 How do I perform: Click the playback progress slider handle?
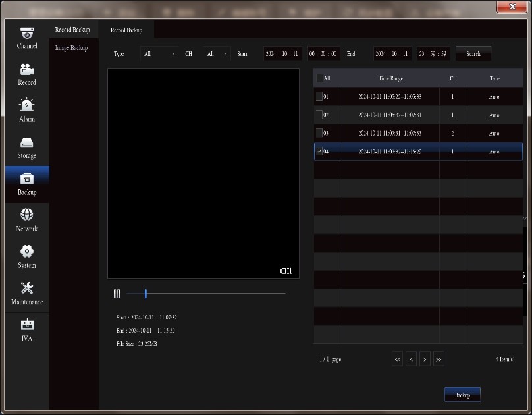pos(146,294)
